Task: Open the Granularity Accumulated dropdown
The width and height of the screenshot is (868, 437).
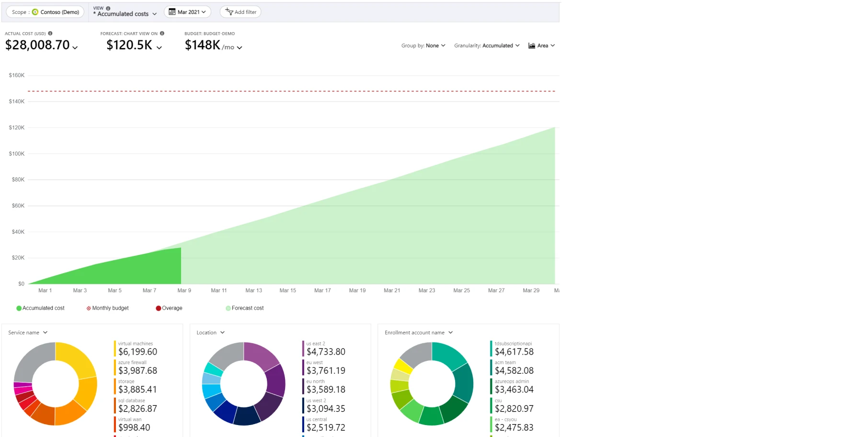Action: coord(487,46)
